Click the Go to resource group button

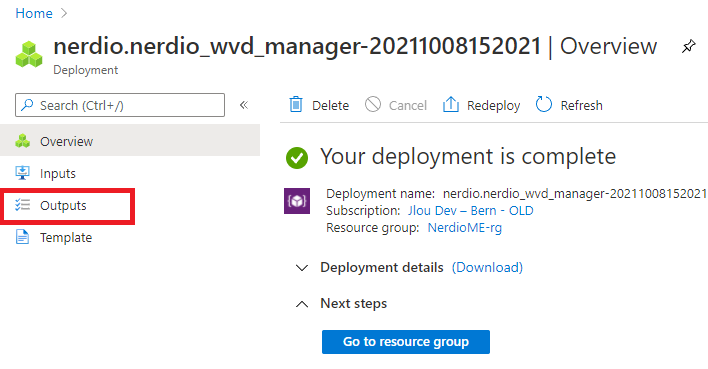(x=405, y=342)
